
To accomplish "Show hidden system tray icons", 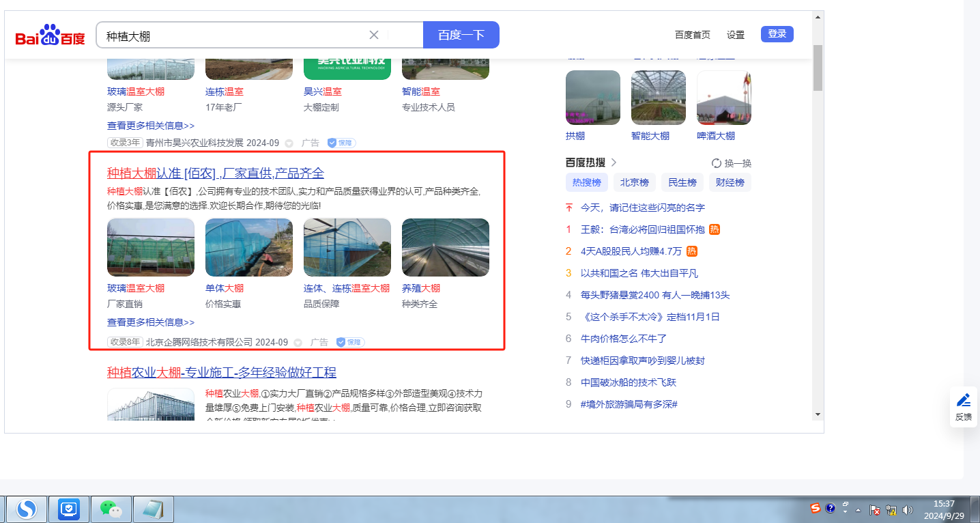I will click(859, 509).
